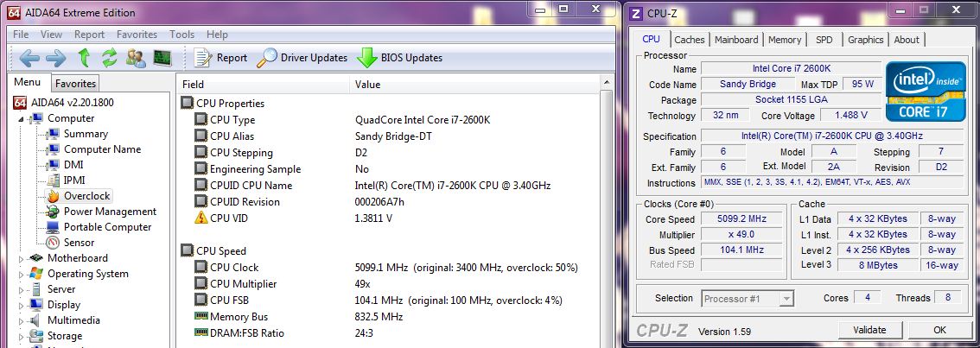Image resolution: width=980 pixels, height=348 pixels.
Task: Click the AIDA64 title bar icon
Action: 13,12
